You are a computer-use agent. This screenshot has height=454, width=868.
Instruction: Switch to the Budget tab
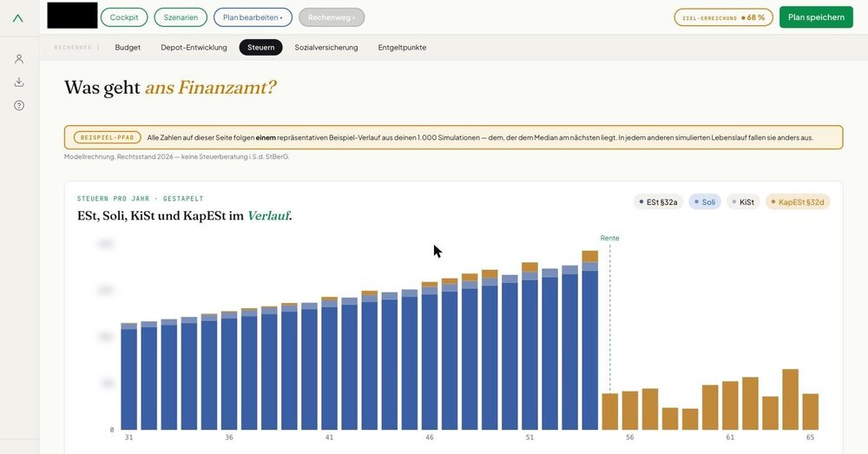click(128, 48)
